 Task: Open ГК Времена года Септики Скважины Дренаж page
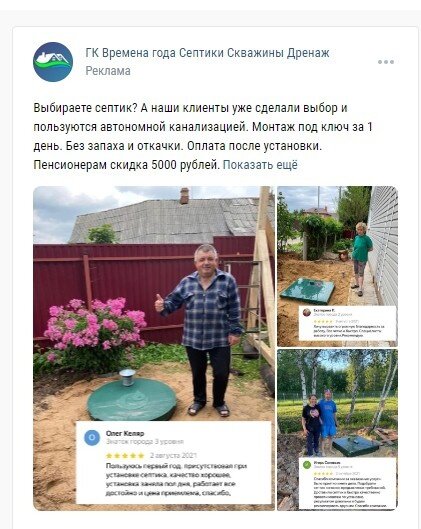pyautogui.click(x=207, y=53)
